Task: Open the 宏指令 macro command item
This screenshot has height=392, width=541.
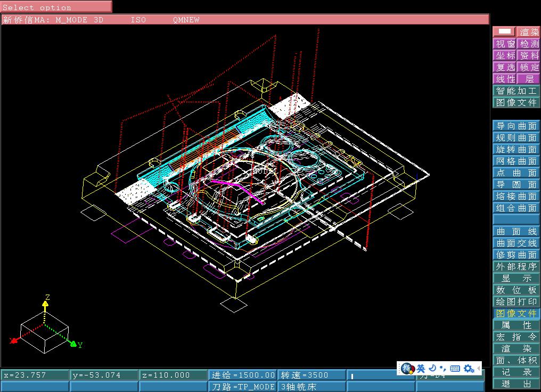Action: (x=516, y=337)
